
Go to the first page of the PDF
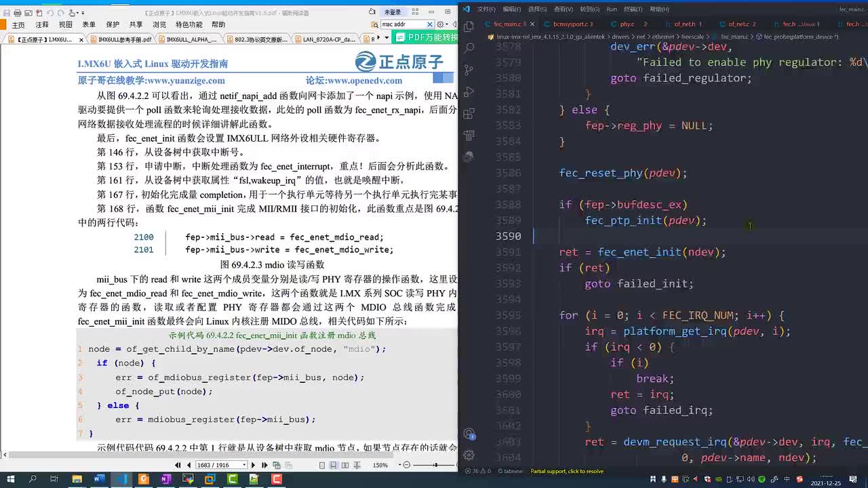[x=178, y=465]
